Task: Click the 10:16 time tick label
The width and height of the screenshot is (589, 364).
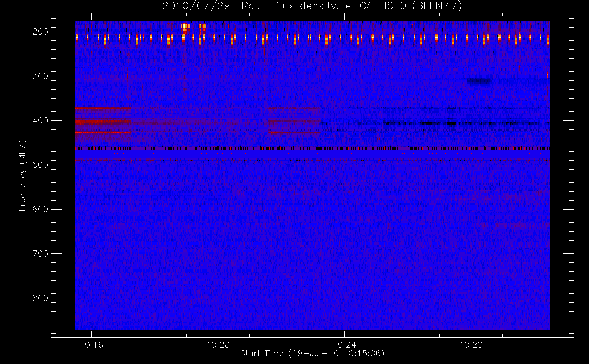Action: (x=92, y=345)
